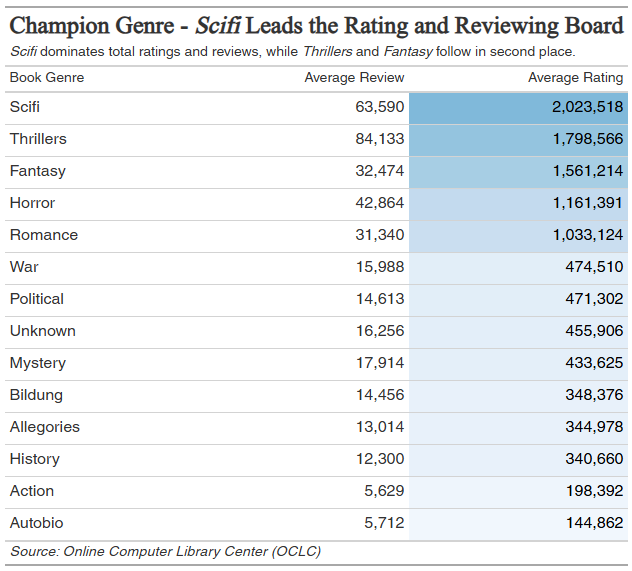This screenshot has width=632, height=571.
Task: Click the OCLC source note
Action: pyautogui.click(x=165, y=551)
